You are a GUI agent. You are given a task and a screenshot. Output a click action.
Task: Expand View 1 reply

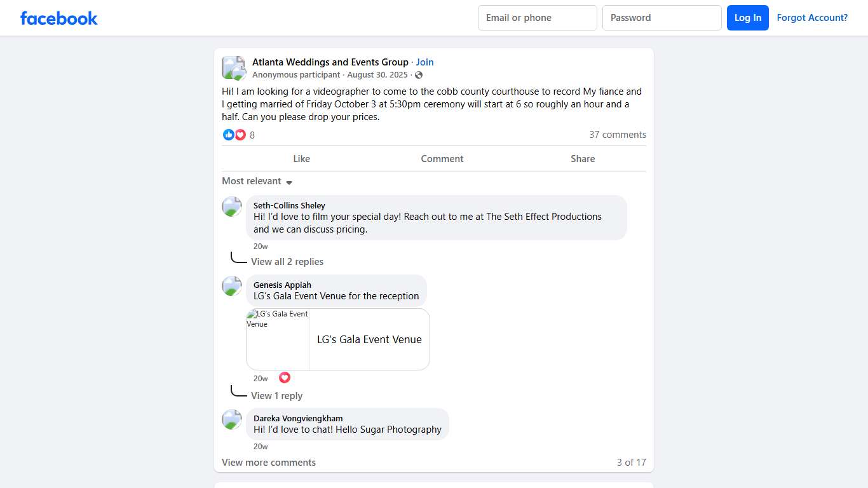click(x=276, y=396)
